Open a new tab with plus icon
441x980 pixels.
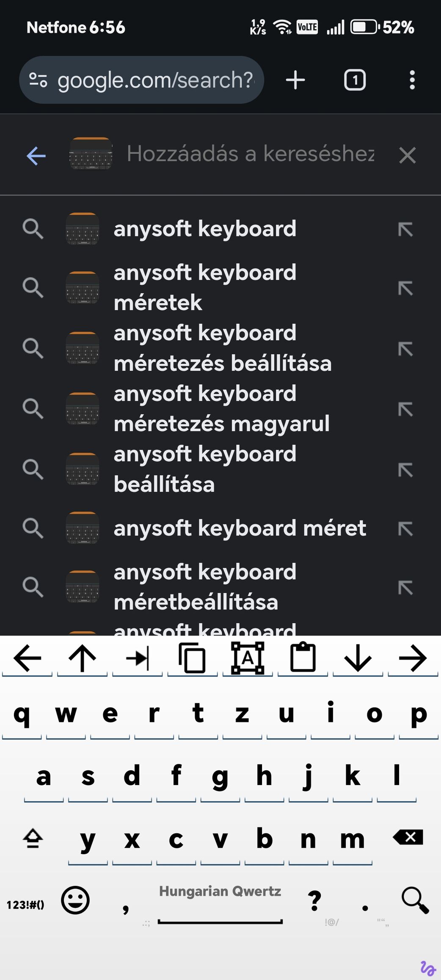295,80
